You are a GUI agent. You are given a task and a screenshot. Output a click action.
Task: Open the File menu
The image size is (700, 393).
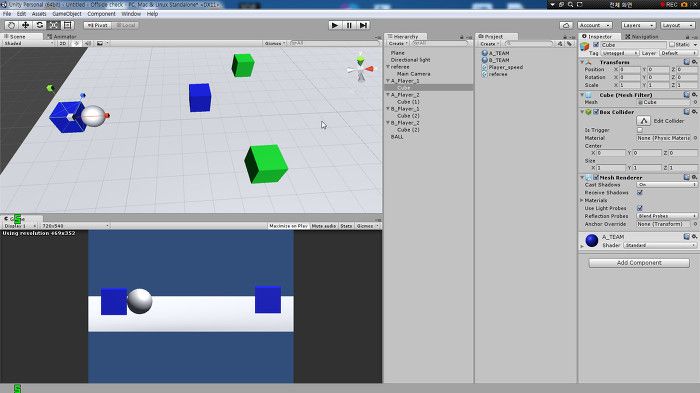pos(7,14)
